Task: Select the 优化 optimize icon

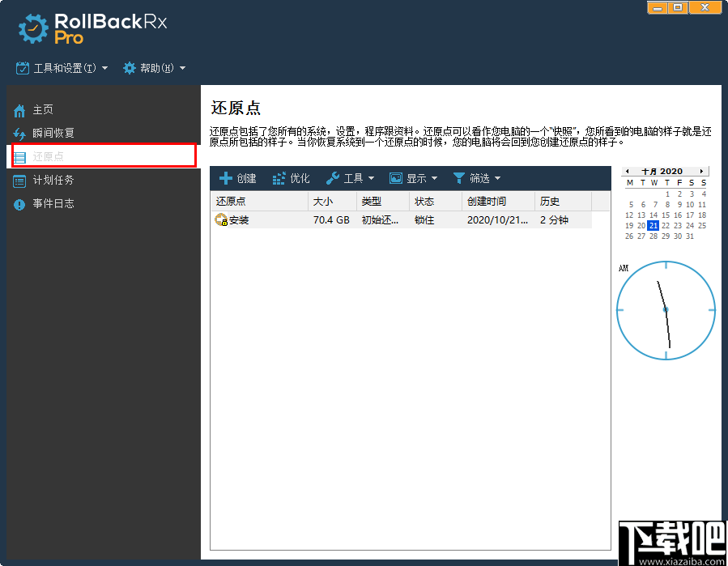Action: click(279, 177)
